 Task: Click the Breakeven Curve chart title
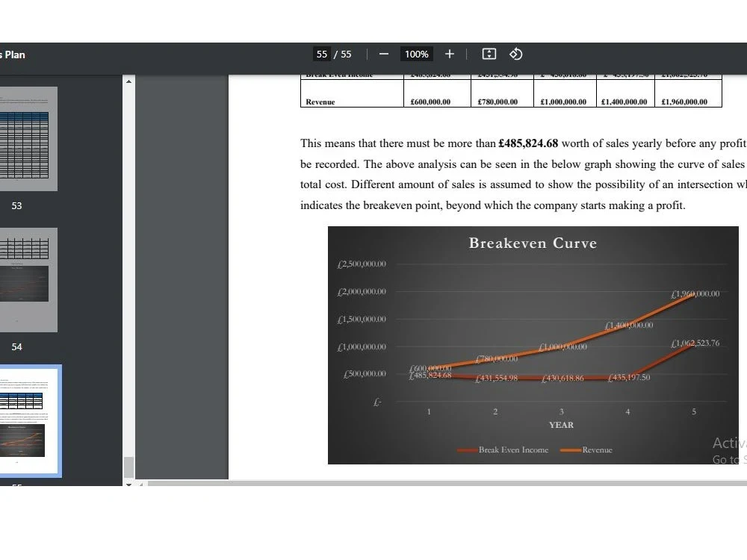533,243
